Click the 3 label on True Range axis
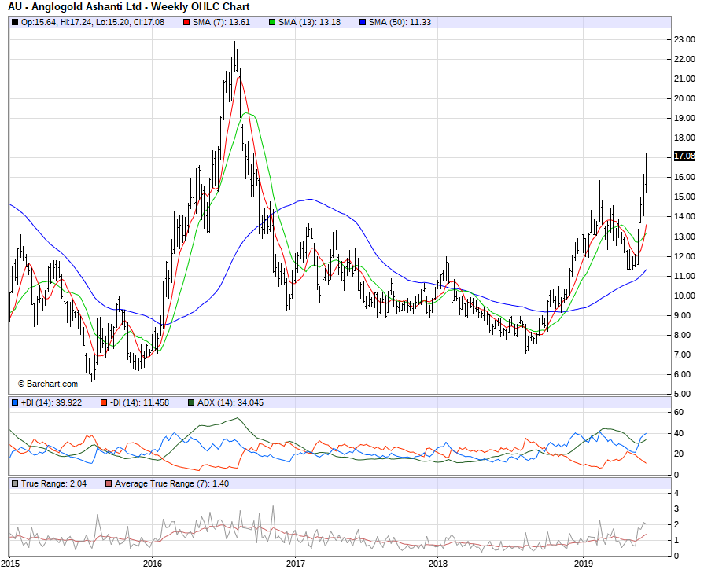This screenshot has height=588, width=704. 676,509
